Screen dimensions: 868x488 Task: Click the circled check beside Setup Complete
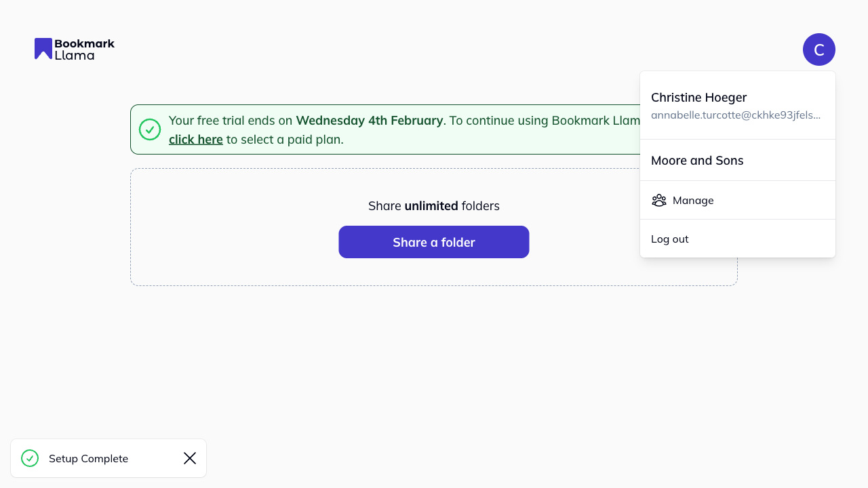(30, 458)
